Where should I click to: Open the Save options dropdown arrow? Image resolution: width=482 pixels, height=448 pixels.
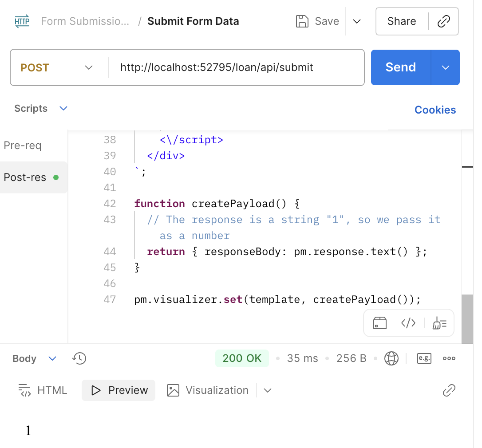357,21
